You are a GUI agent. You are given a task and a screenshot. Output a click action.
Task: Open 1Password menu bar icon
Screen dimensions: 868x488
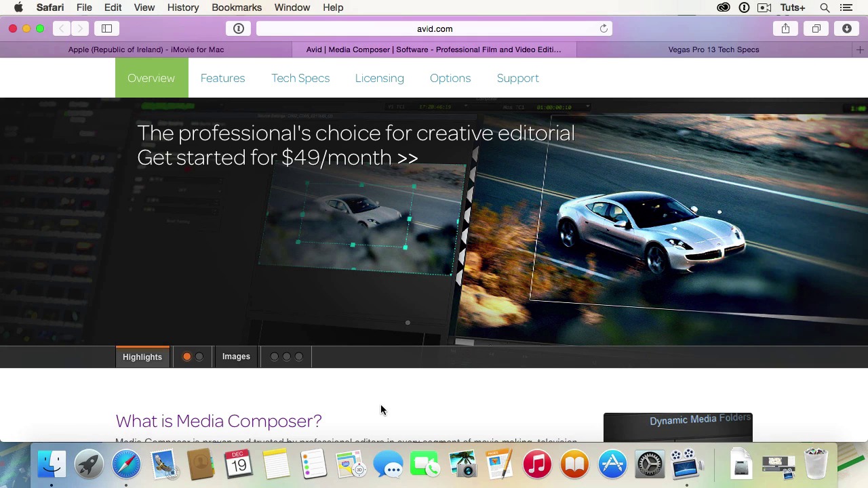[744, 7]
